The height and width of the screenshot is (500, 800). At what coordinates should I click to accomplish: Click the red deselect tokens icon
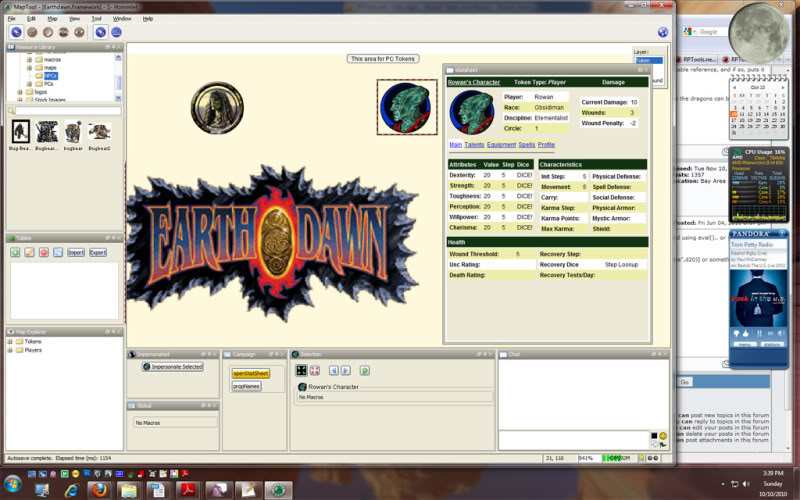pyautogui.click(x=315, y=370)
